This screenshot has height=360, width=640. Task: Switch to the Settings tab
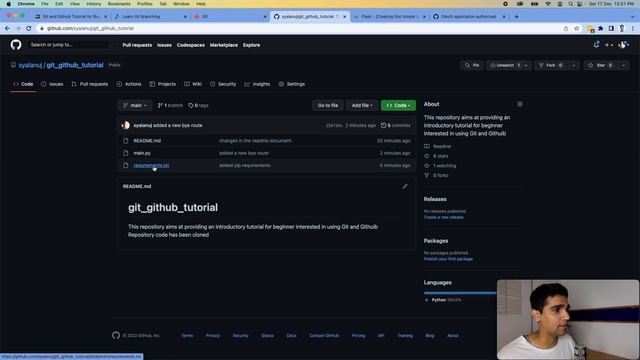[291, 84]
